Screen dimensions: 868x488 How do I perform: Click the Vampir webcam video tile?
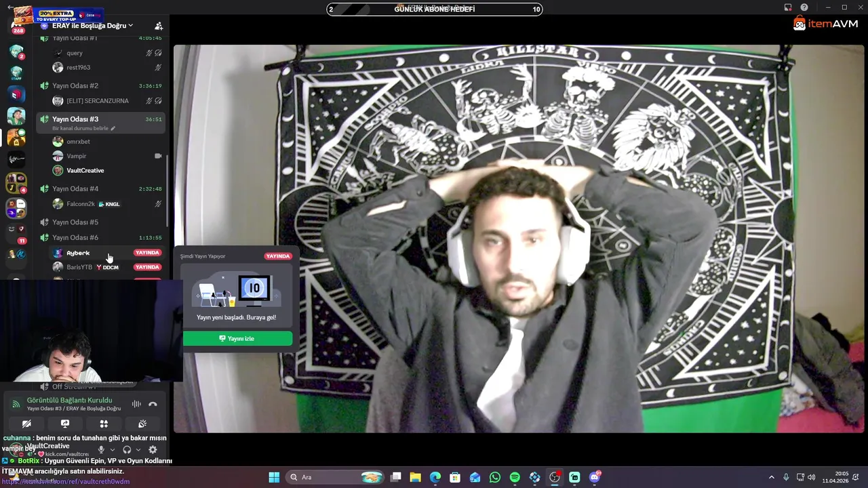519,239
